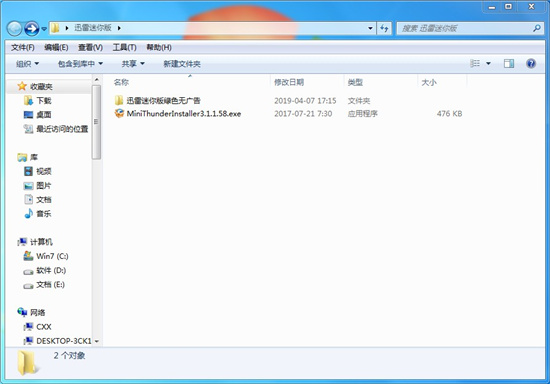Click the 476 KB size value

449,114
